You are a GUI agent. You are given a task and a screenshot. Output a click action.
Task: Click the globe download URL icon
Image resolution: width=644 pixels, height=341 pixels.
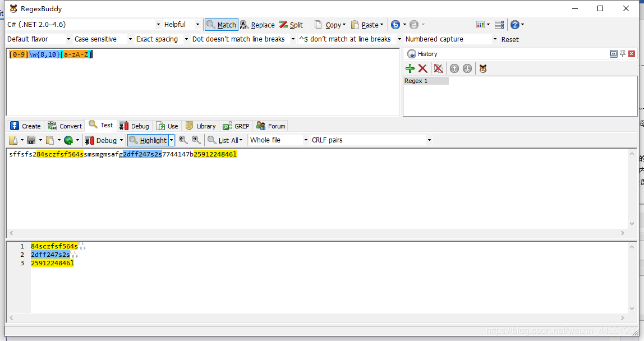click(x=68, y=140)
